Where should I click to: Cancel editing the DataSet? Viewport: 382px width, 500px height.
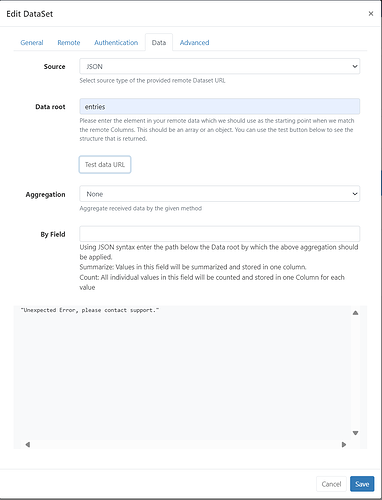331,484
